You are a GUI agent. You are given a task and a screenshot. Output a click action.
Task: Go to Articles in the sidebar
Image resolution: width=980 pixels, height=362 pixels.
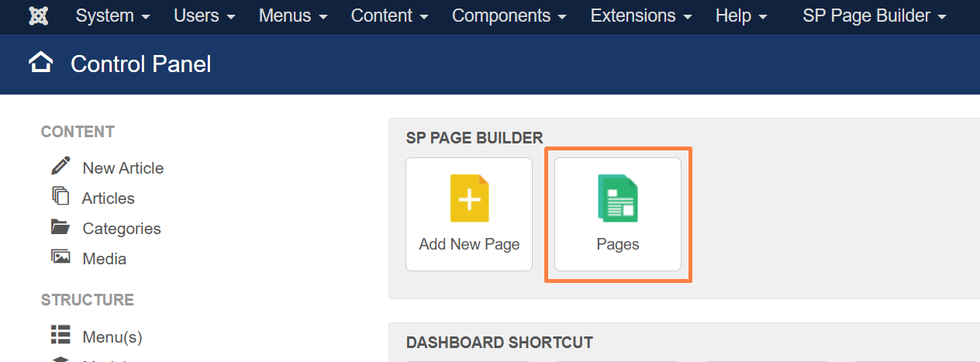[109, 198]
